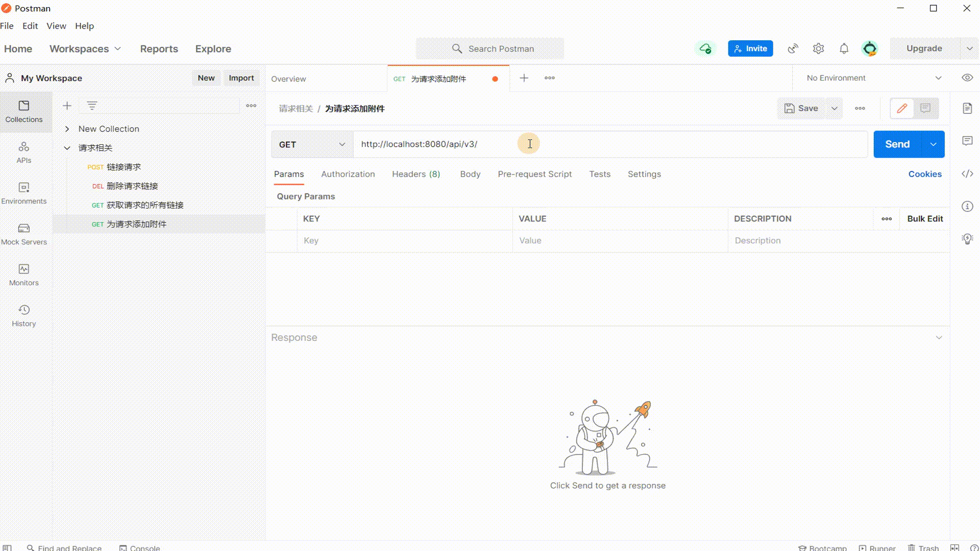Open Runner in status bar

point(877,547)
